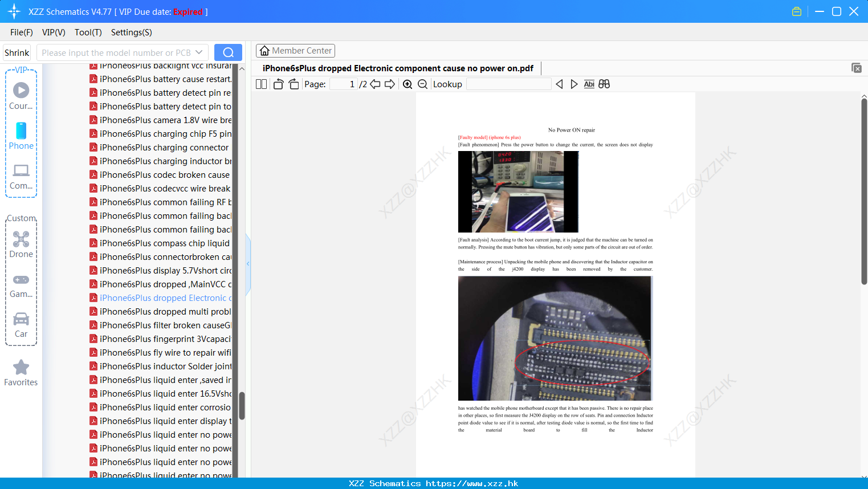Open the Settings(S) menu
Image resolution: width=868 pixels, height=489 pixels.
pos(132,32)
